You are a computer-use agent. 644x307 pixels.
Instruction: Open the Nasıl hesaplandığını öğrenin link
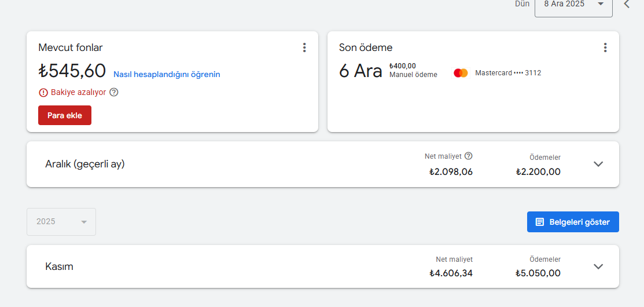167,74
